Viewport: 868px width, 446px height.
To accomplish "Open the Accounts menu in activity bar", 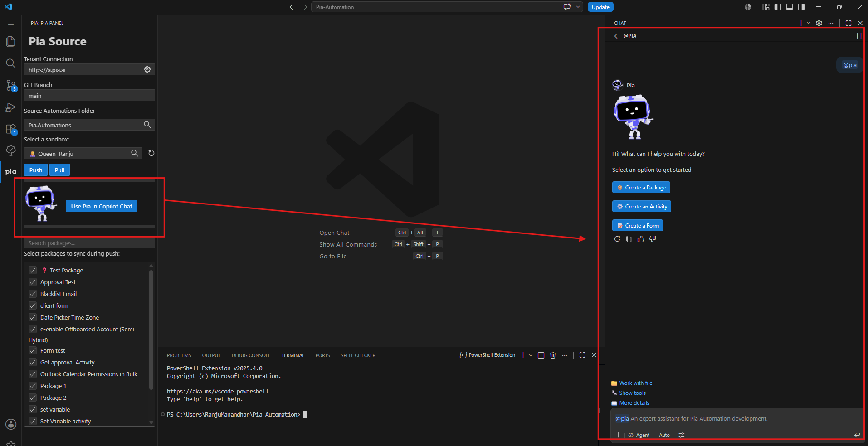I will tap(10, 424).
